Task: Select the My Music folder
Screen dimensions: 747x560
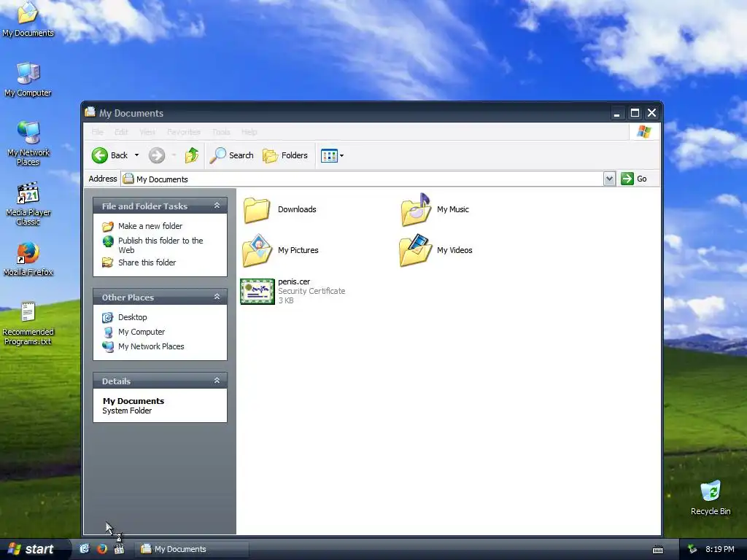Action: point(435,209)
